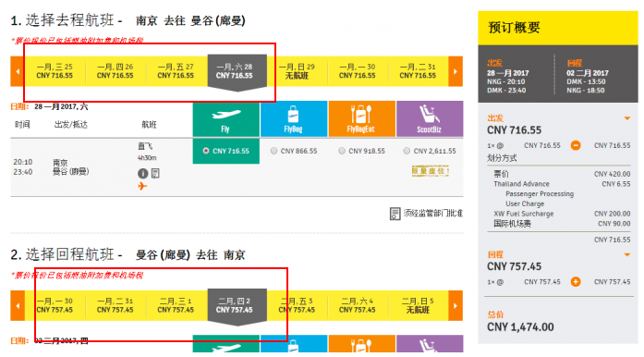This screenshot has height=357, width=644.
Task: Choose the CNY 866.55 FlyBag fare radio
Action: tap(273, 151)
